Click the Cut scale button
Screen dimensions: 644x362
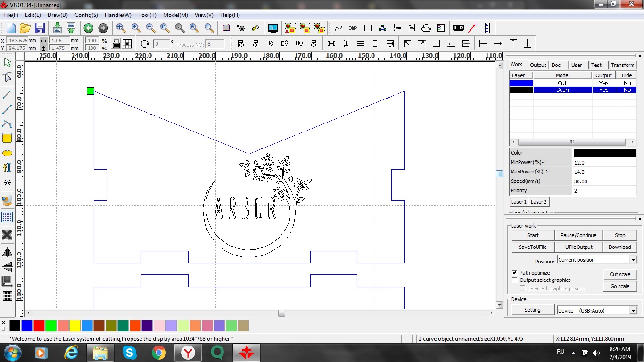pyautogui.click(x=620, y=274)
